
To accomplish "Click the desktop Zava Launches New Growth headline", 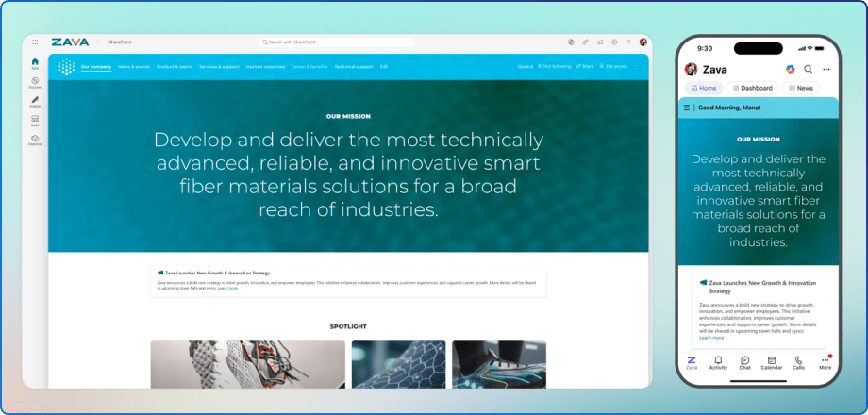I will [217, 273].
